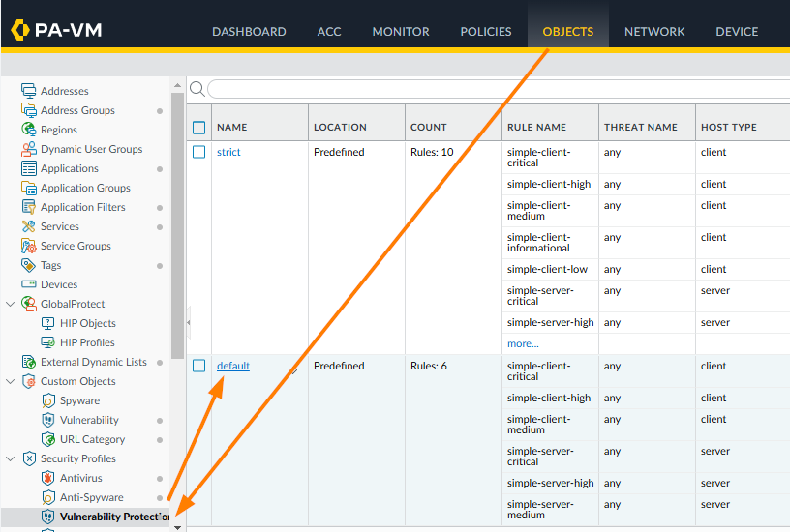Check the select-all header checkbox

pyautogui.click(x=199, y=127)
